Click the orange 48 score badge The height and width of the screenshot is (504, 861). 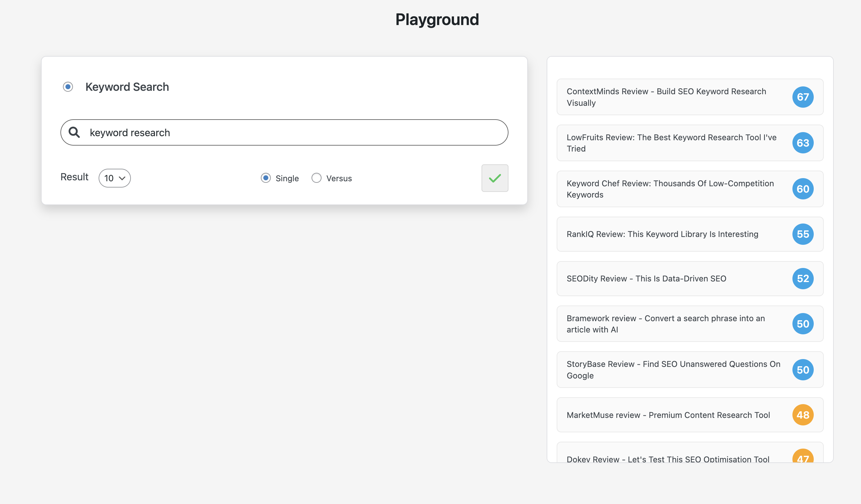pyautogui.click(x=803, y=415)
